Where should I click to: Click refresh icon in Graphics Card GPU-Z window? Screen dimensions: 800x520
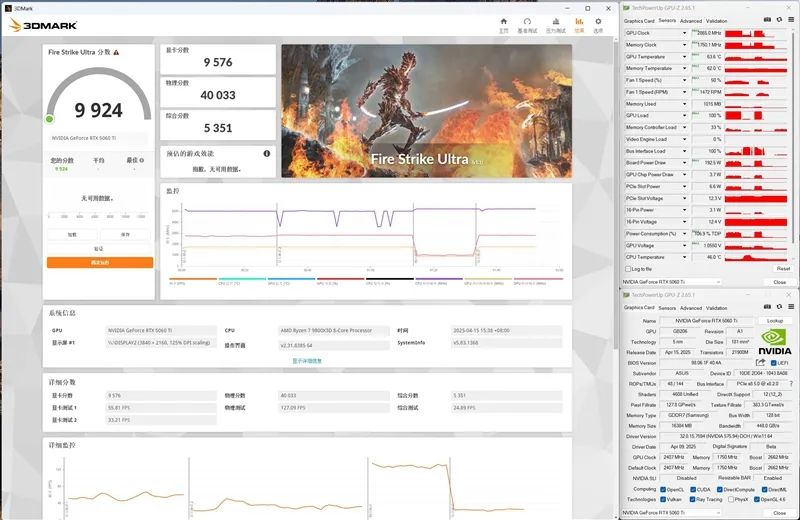point(779,307)
